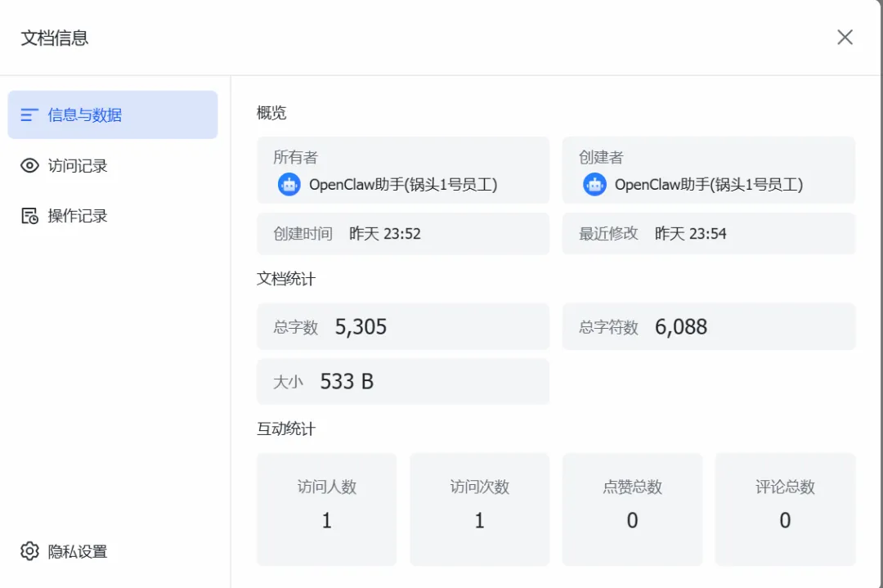Select the 点赞总数 statistics card

coord(632,509)
